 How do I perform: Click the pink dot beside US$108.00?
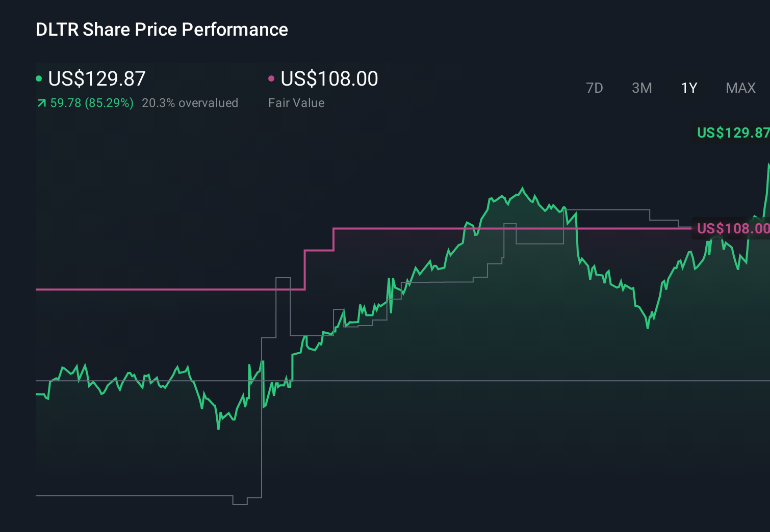coord(272,78)
